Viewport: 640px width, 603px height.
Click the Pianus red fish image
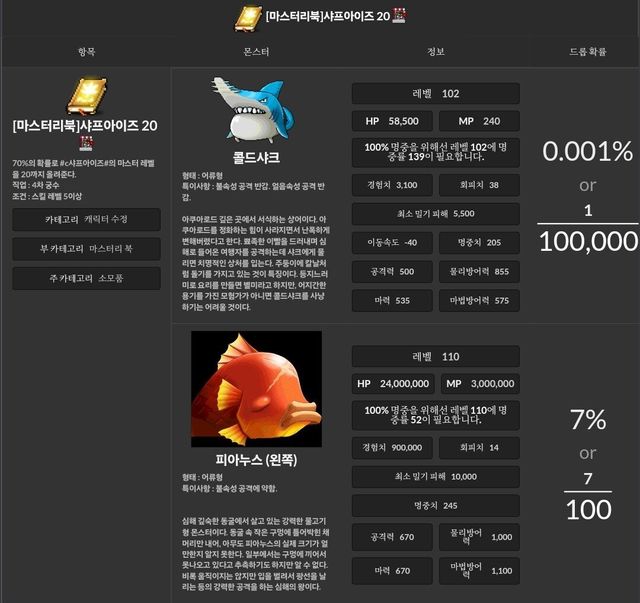(x=256, y=388)
